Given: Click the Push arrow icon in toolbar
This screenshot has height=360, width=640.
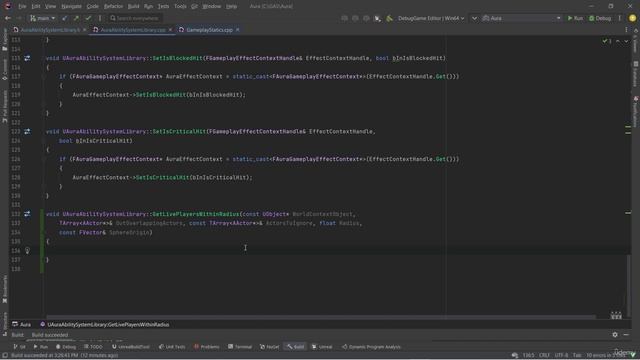Looking at the screenshot, I should click(76, 18).
